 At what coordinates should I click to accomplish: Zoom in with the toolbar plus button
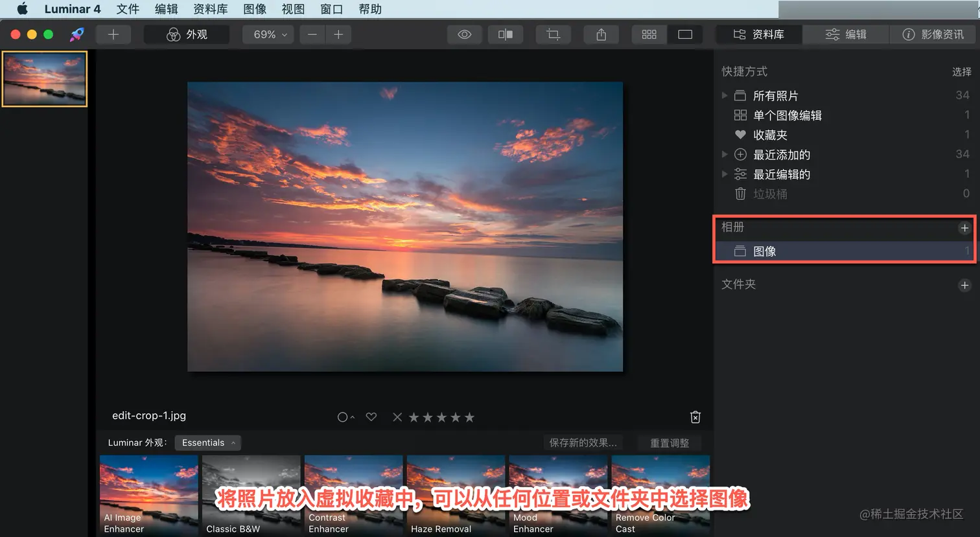click(x=338, y=34)
